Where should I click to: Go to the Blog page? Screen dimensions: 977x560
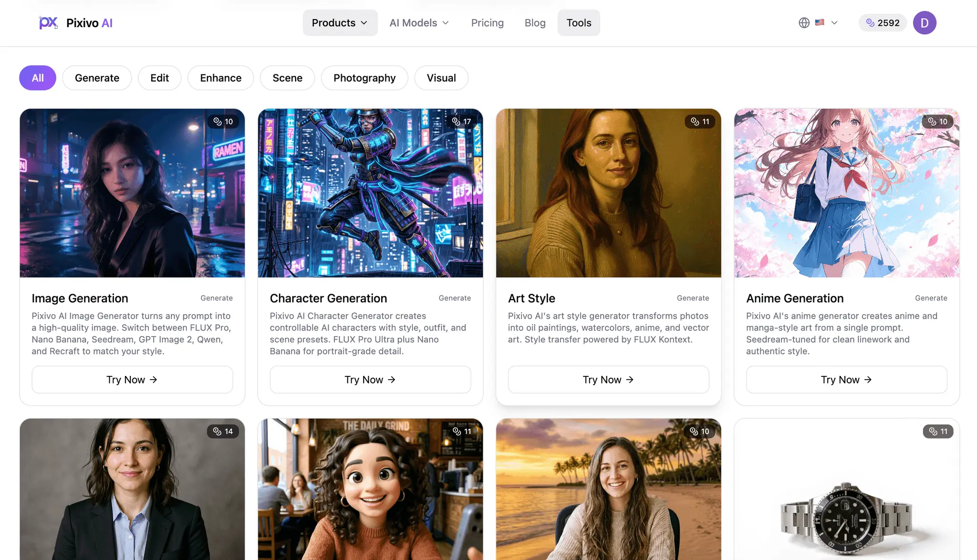(x=535, y=23)
